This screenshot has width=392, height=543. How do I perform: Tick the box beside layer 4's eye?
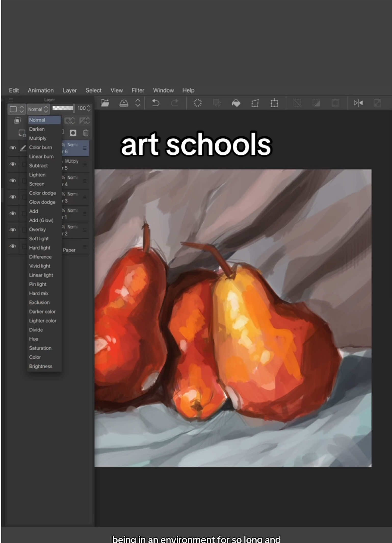pyautogui.click(x=24, y=181)
